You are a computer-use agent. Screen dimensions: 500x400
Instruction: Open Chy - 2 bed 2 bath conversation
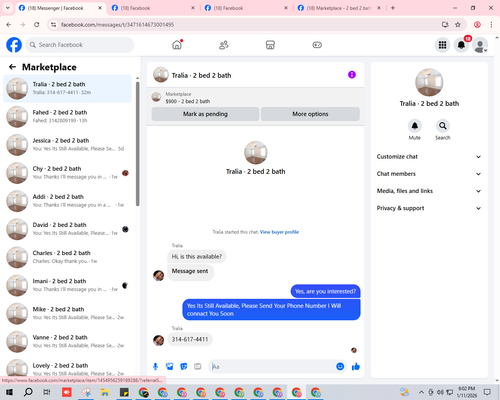68,173
